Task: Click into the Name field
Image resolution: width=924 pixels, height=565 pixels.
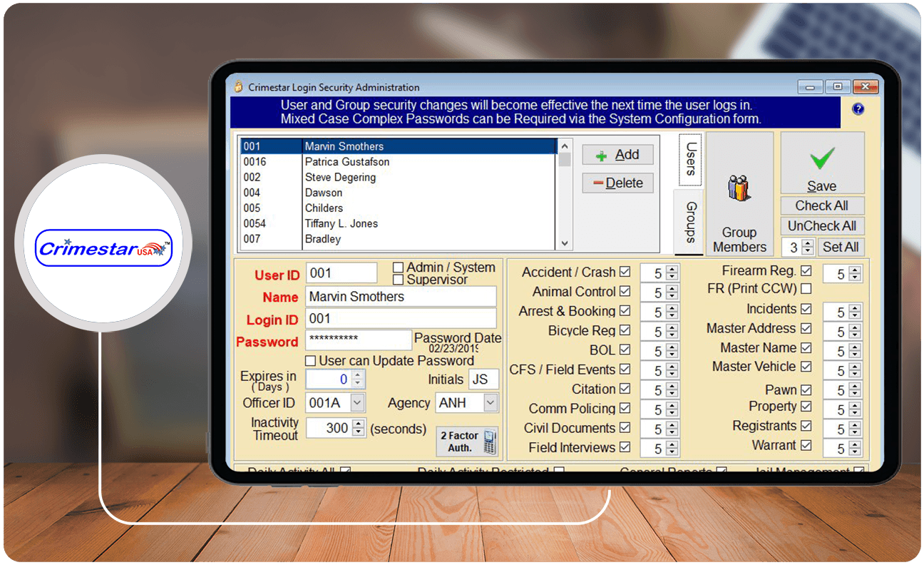Action: [401, 297]
